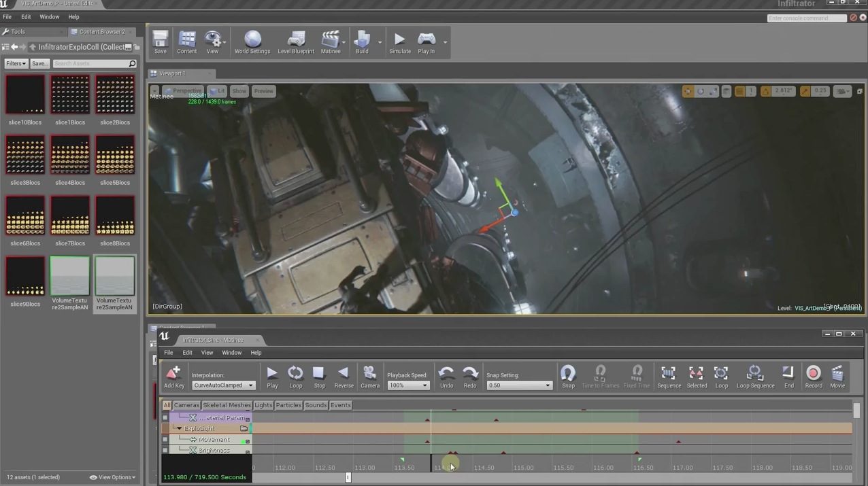The width and height of the screenshot is (868, 486).
Task: Click the viewport Show button
Action: click(239, 91)
